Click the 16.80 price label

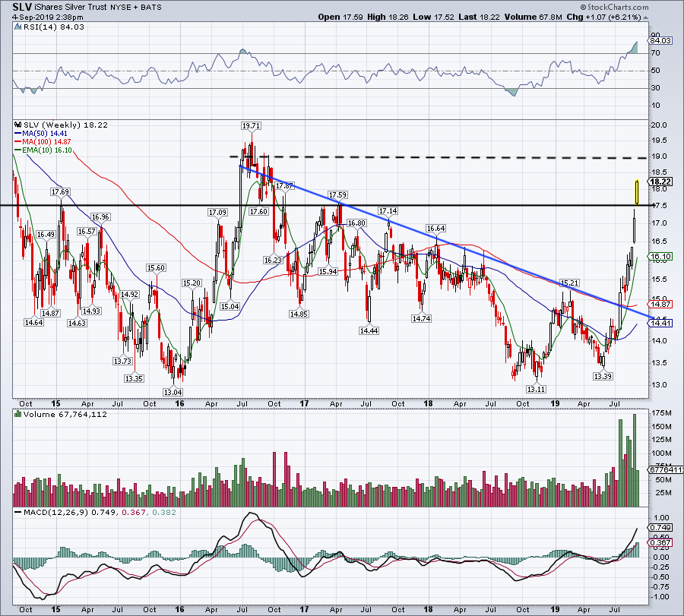tap(356, 223)
